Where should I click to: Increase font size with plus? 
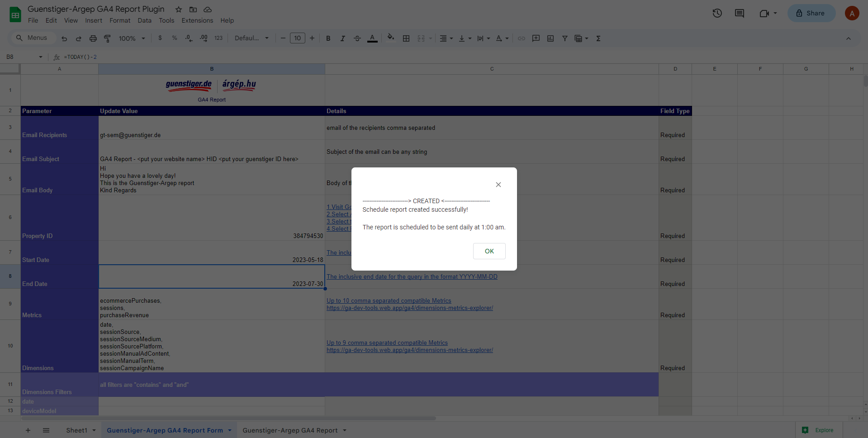coord(312,38)
